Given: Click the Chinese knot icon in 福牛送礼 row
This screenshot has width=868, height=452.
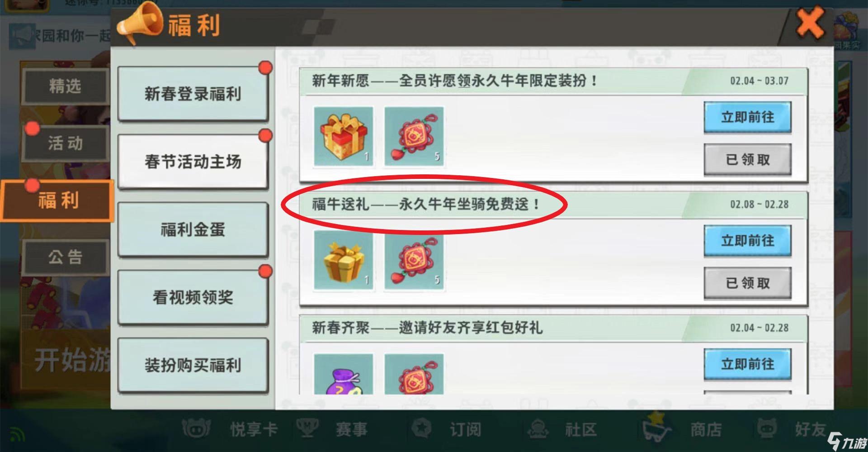Looking at the screenshot, I should tap(414, 260).
